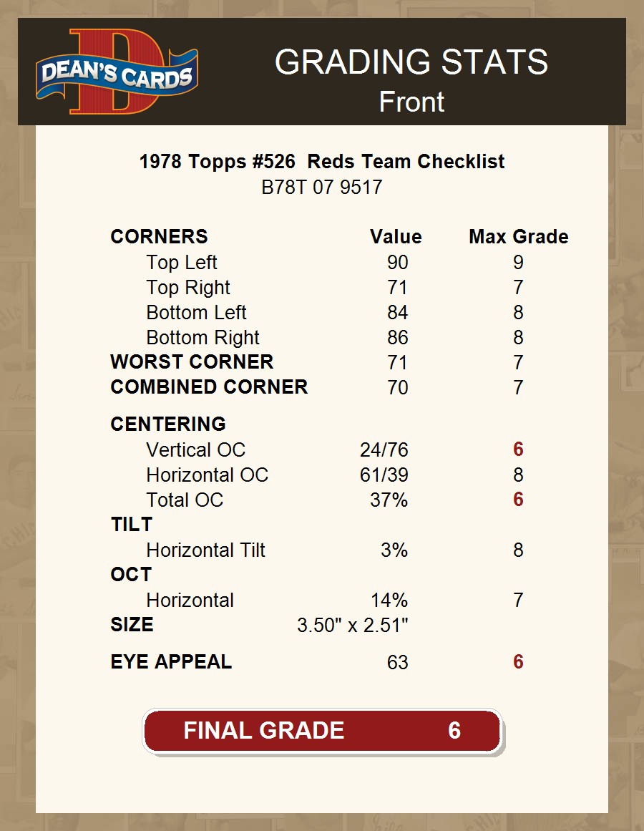Select the COMBINED CORNER label

click(209, 387)
